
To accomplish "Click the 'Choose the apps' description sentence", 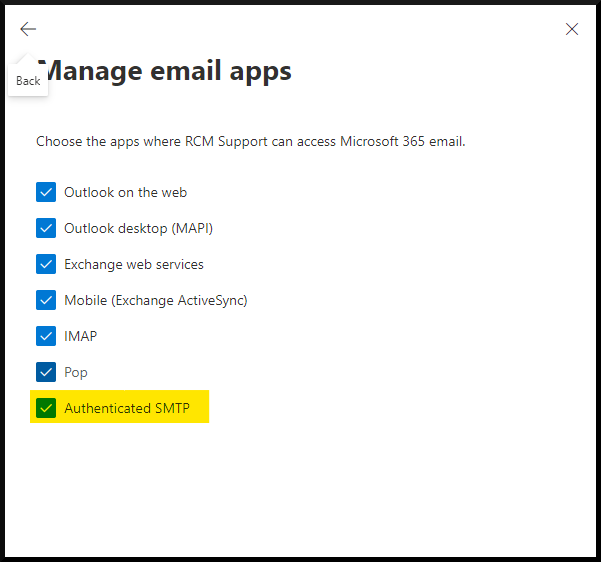I will [x=250, y=141].
